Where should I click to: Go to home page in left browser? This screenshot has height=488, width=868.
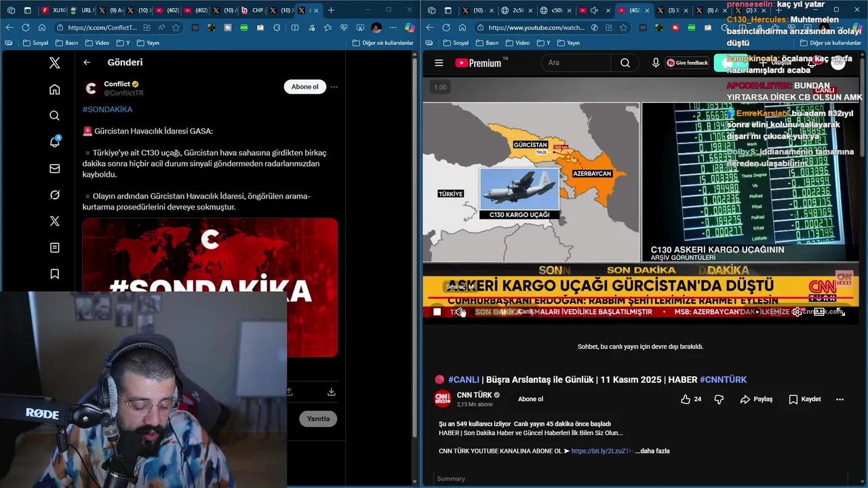[x=42, y=27]
